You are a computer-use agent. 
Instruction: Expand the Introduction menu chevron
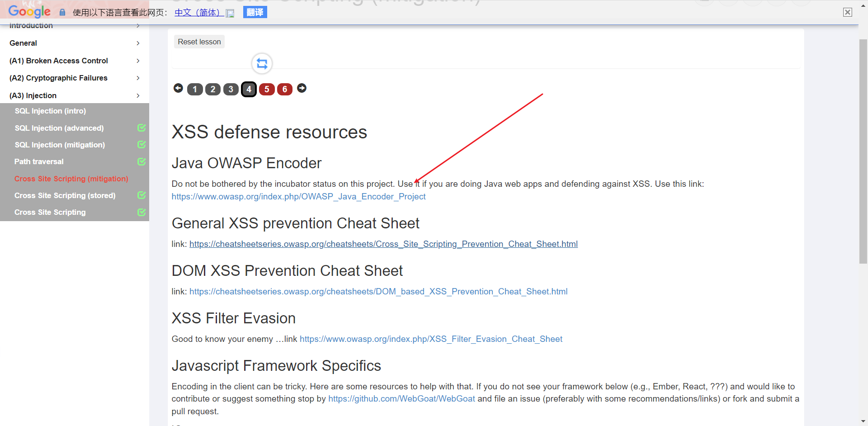tap(138, 26)
